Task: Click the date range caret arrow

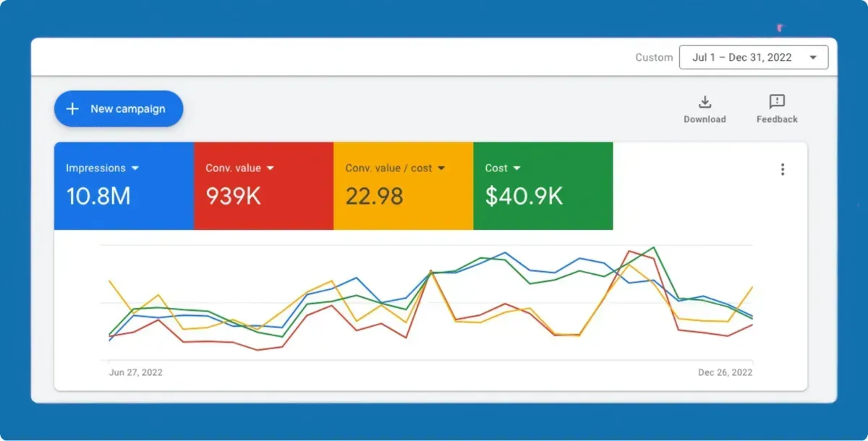Action: 814,58
